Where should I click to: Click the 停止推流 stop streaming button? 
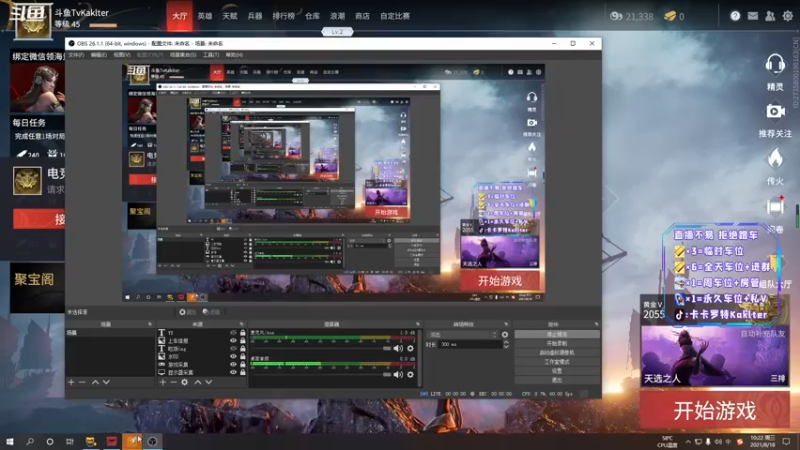pos(557,335)
